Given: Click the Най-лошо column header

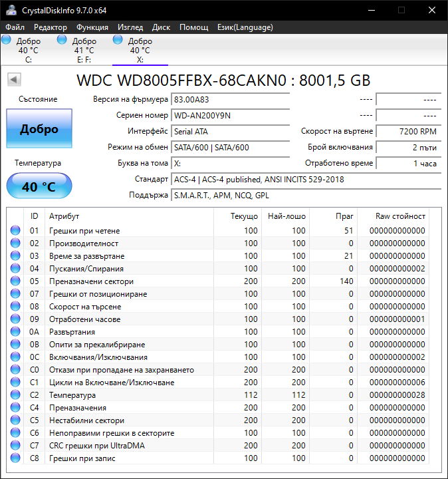Looking at the screenshot, I should pyautogui.click(x=287, y=216).
